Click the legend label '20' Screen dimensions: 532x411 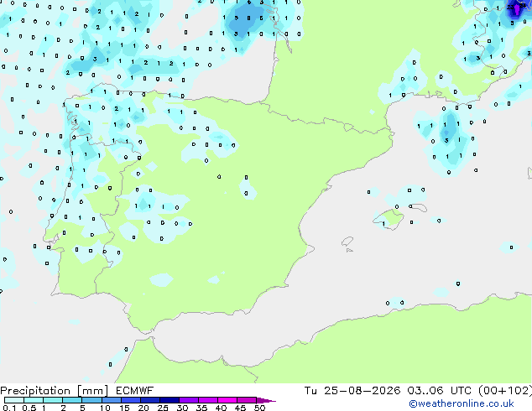tap(143, 408)
